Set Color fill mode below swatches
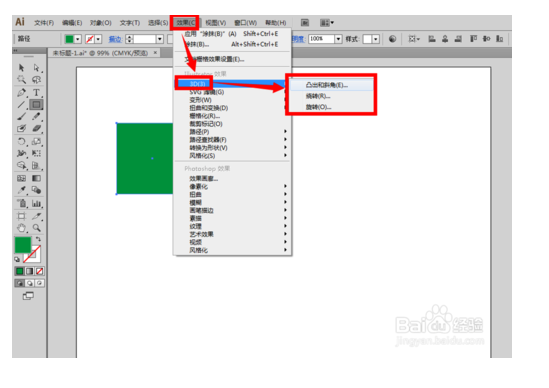 tap(20, 271)
